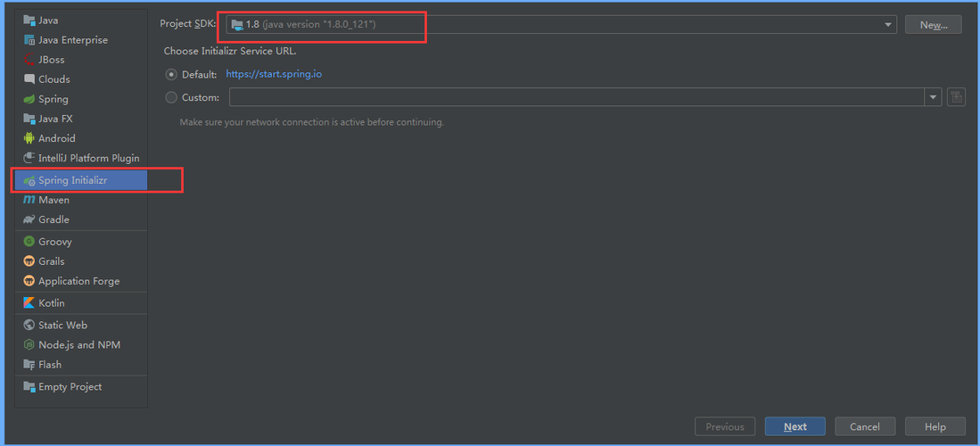
Task: Select the Custom service URL radio button
Action: coord(171,97)
